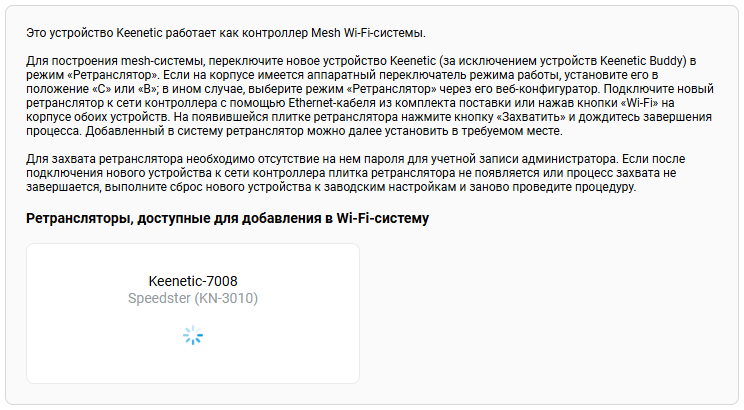The width and height of the screenshot is (744, 410).
Task: Select the Keenetic-7008 device name
Action: [193, 281]
